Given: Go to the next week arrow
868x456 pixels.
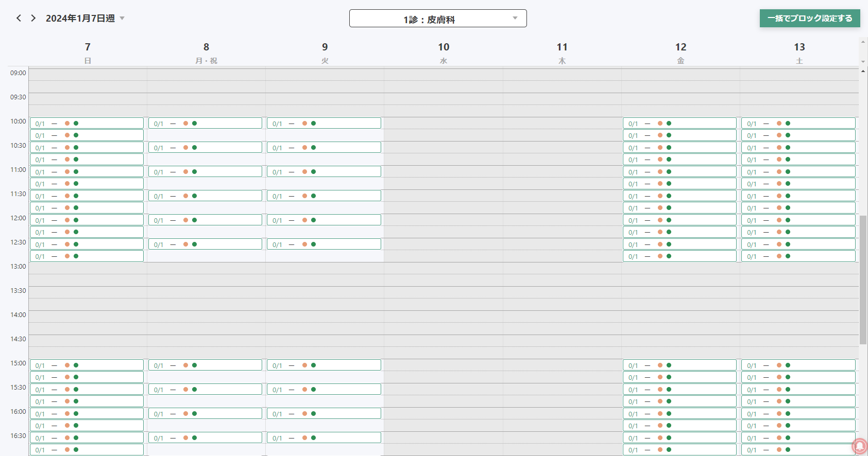Looking at the screenshot, I should (33, 18).
